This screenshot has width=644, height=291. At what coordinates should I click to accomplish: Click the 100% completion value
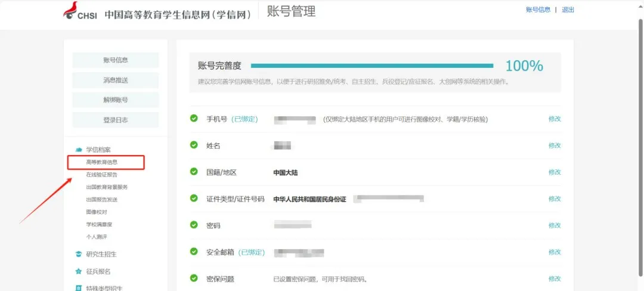pos(524,66)
